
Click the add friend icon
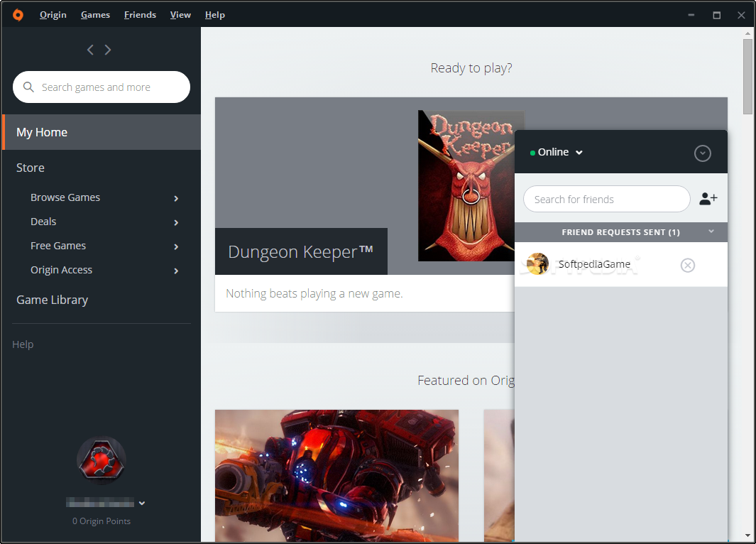pos(708,199)
